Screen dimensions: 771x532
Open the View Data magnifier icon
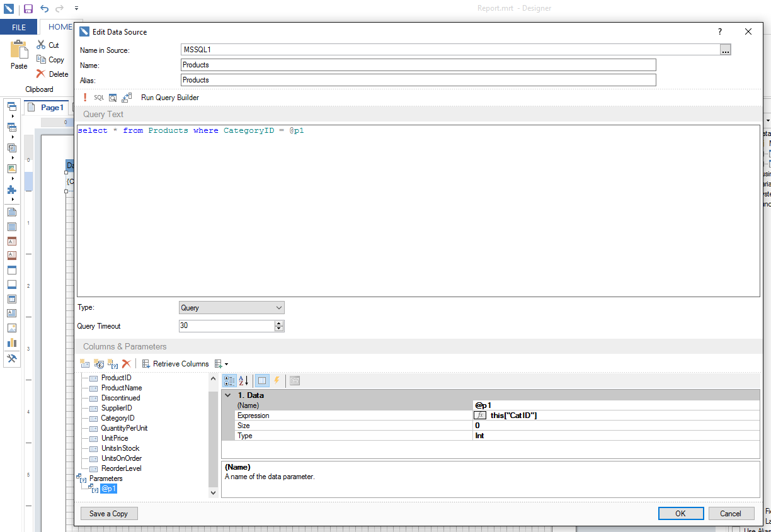click(x=113, y=98)
